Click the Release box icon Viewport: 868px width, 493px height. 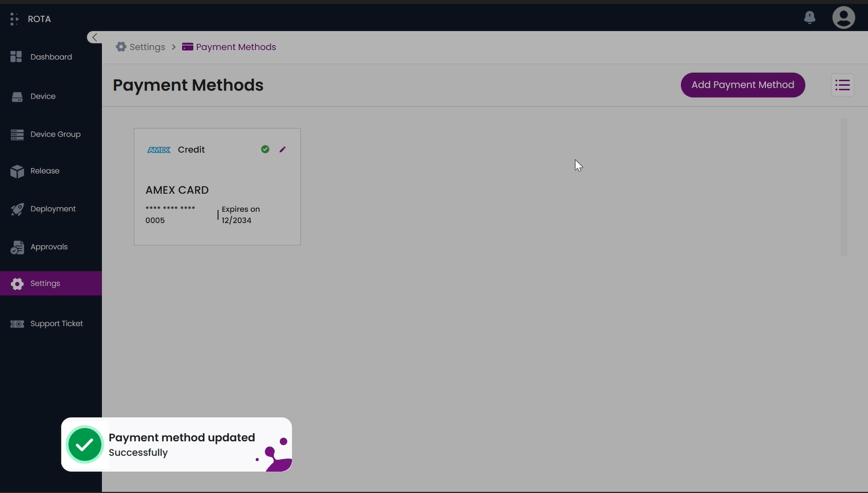point(17,171)
